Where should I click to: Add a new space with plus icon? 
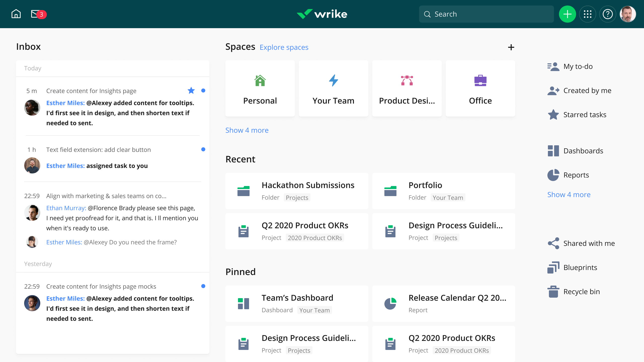pos(511,47)
